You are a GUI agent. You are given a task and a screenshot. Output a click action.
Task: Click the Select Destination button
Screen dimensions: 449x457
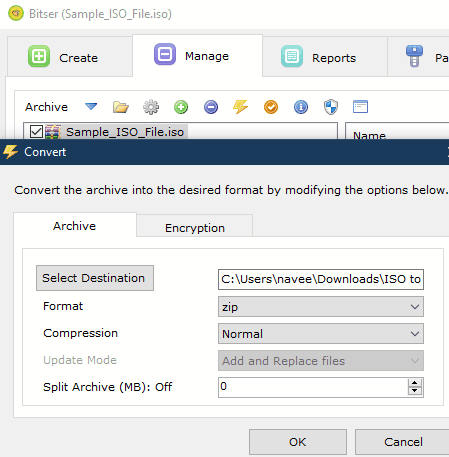point(95,278)
